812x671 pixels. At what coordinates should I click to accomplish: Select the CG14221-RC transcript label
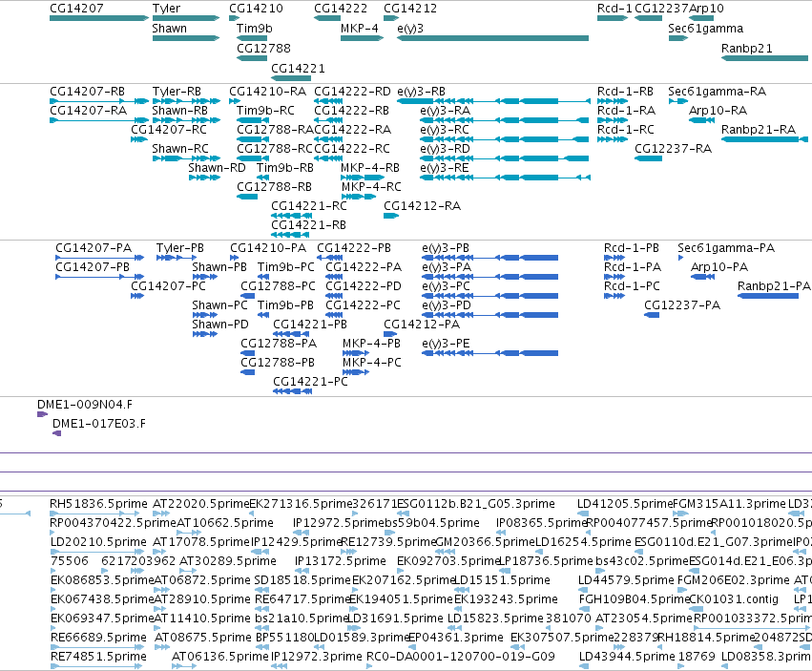pos(309,206)
